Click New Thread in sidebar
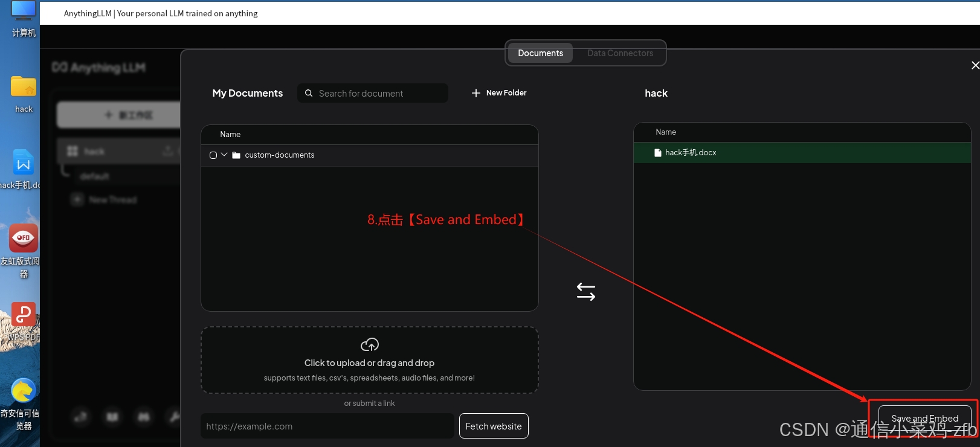980x447 pixels. coord(112,199)
